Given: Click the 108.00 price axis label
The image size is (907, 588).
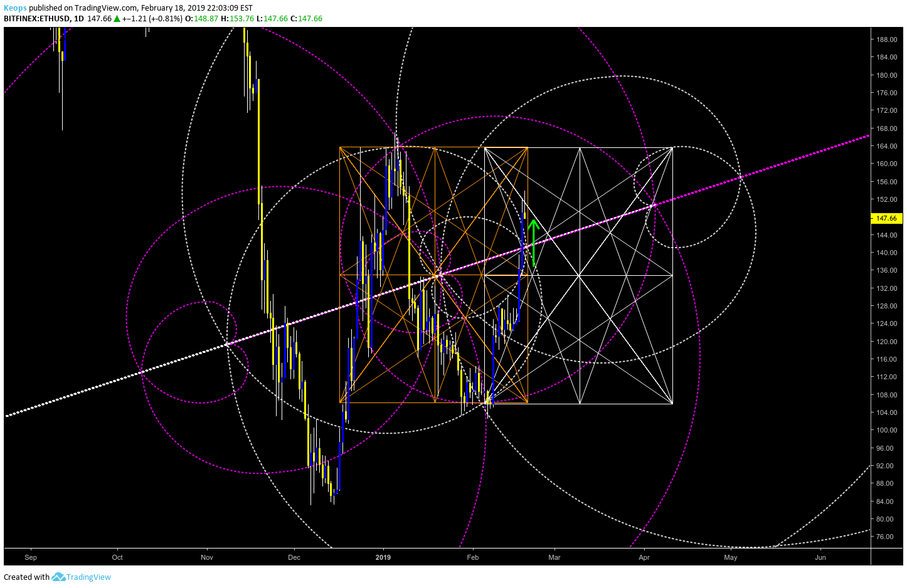Looking at the screenshot, I should (886, 395).
